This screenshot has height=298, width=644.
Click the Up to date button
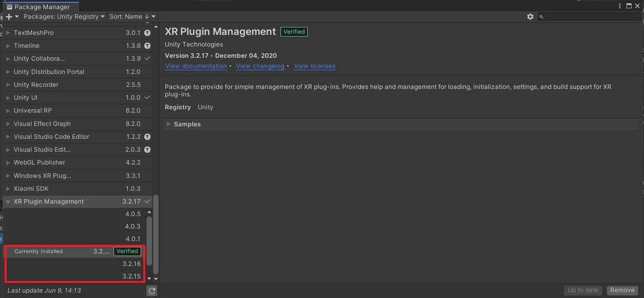pos(583,290)
